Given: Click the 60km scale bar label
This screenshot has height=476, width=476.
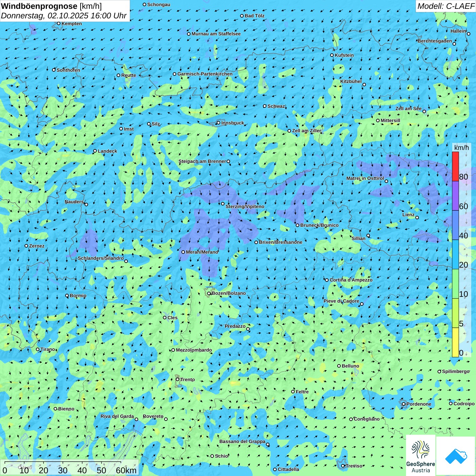Looking at the screenshot, I should point(126,470).
